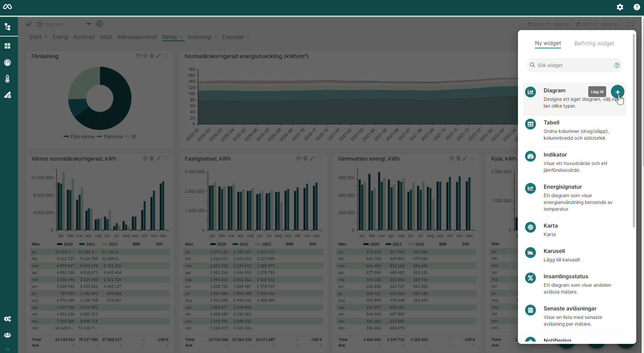This screenshot has height=353, width=644.
Task: Open the settings gear in top bar
Action: pyautogui.click(x=620, y=7)
